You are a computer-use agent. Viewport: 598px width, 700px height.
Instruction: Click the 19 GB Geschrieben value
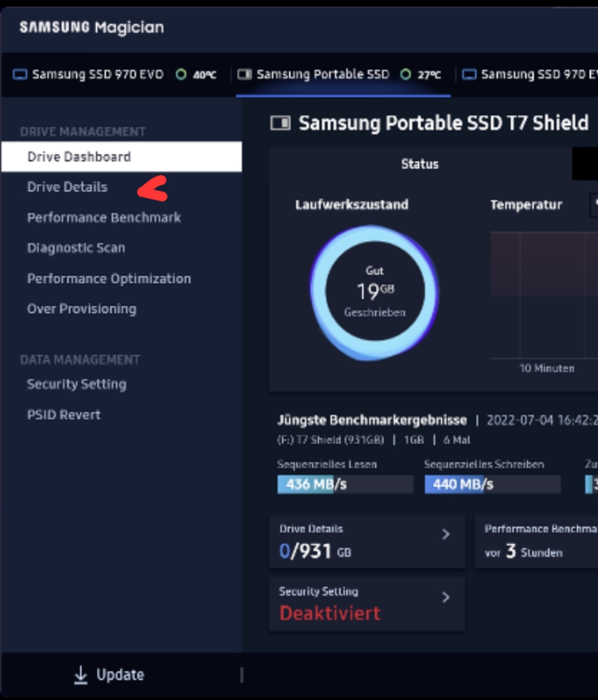click(x=375, y=292)
